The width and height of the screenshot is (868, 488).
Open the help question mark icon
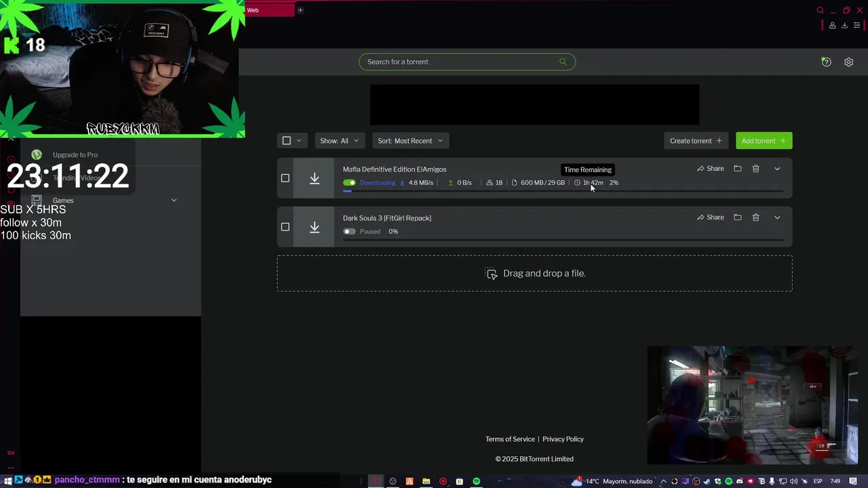[826, 62]
